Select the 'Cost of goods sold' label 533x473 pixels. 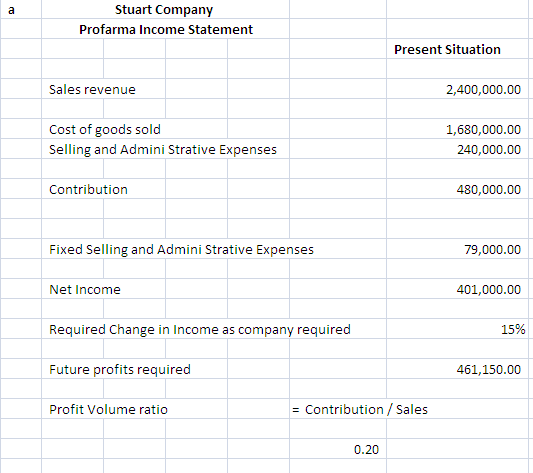click(105, 130)
